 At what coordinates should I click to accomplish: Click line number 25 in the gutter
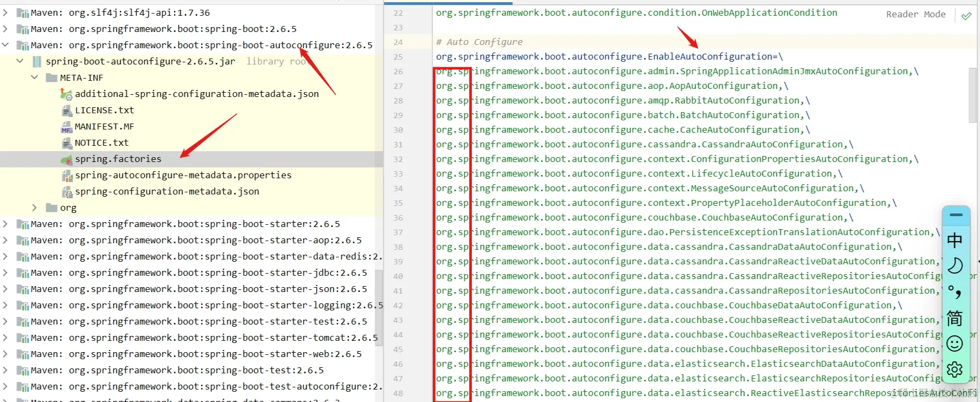click(x=398, y=57)
